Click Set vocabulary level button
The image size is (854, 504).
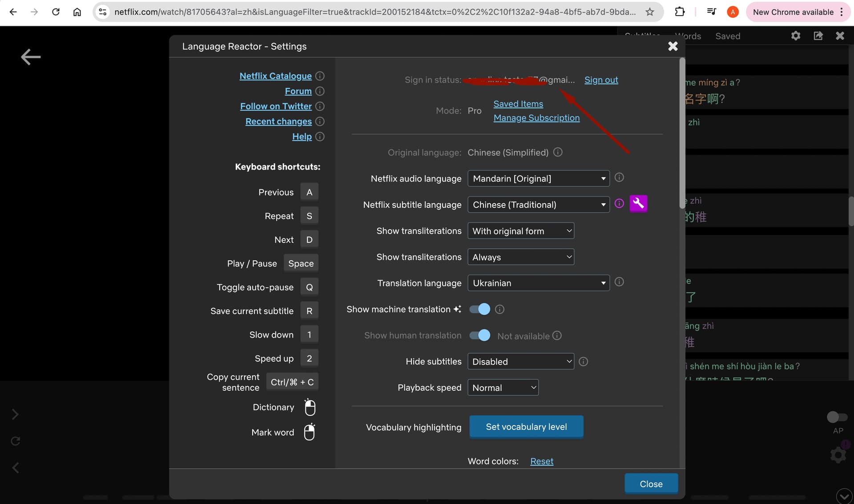pos(526,427)
